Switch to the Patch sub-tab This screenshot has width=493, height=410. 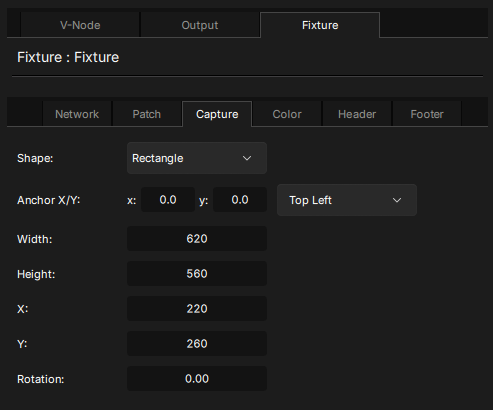click(147, 114)
